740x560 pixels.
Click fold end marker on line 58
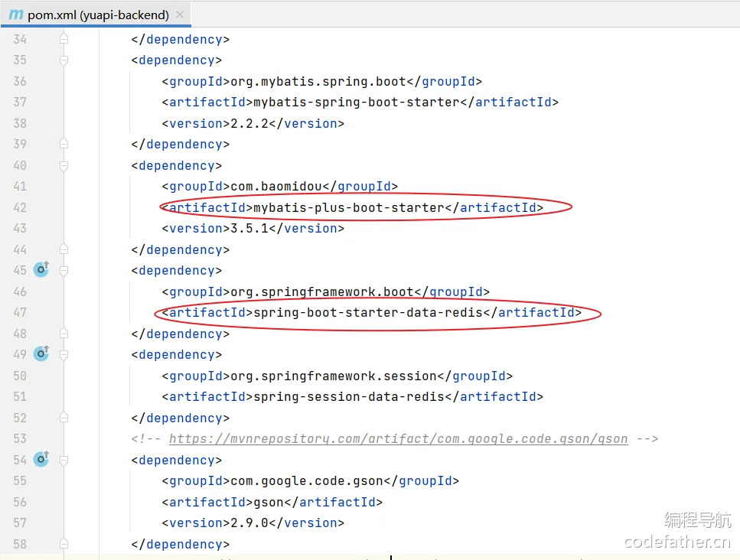pos(64,543)
